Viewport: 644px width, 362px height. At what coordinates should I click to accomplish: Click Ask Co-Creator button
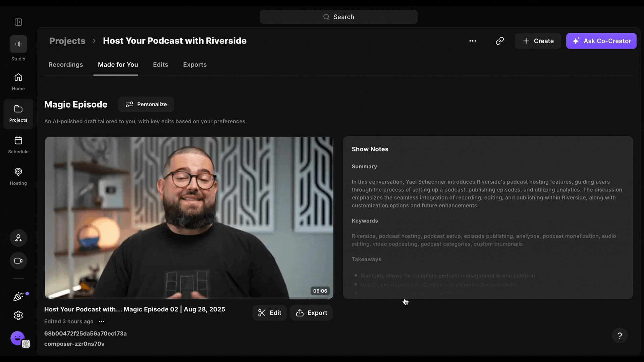coord(601,41)
